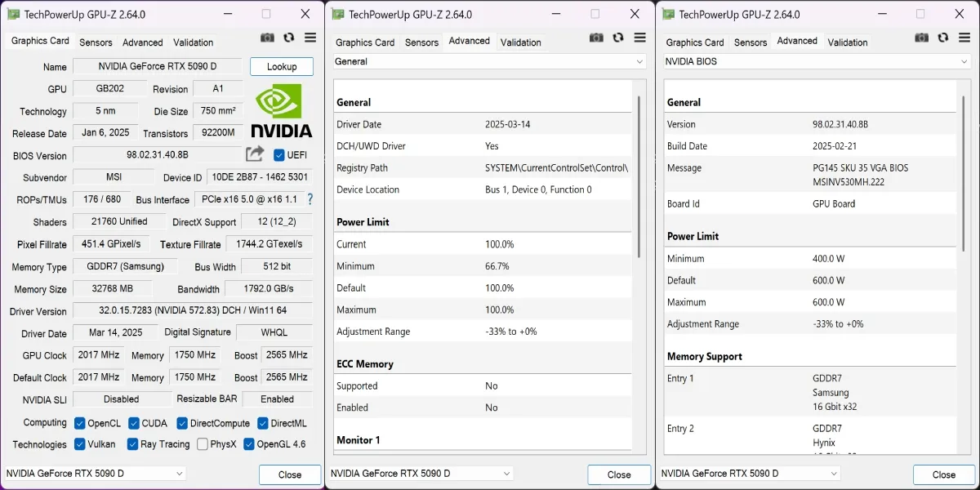Click the Bandwidth field 1792.0 GB/s
The width and height of the screenshot is (980, 490).
pyautogui.click(x=269, y=289)
